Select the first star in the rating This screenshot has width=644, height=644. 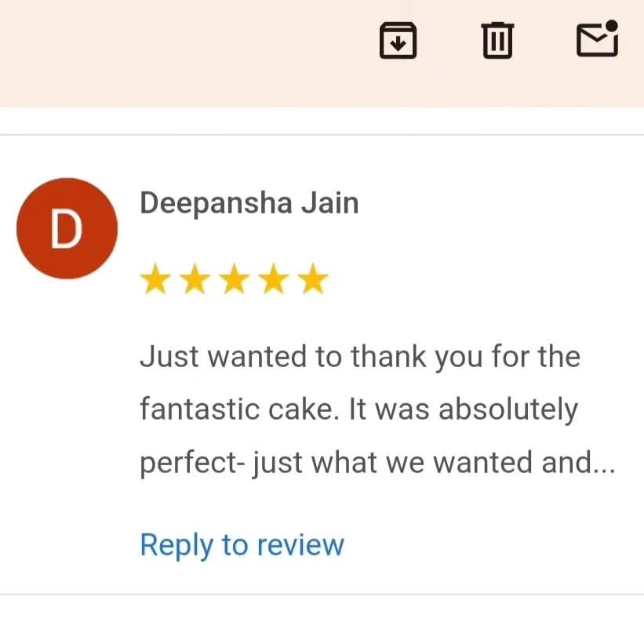point(155,279)
